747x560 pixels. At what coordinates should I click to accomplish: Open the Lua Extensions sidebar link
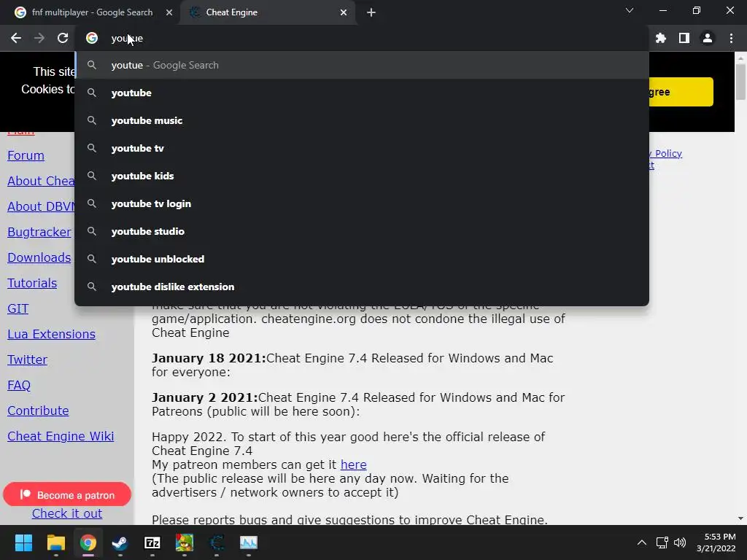pyautogui.click(x=51, y=334)
